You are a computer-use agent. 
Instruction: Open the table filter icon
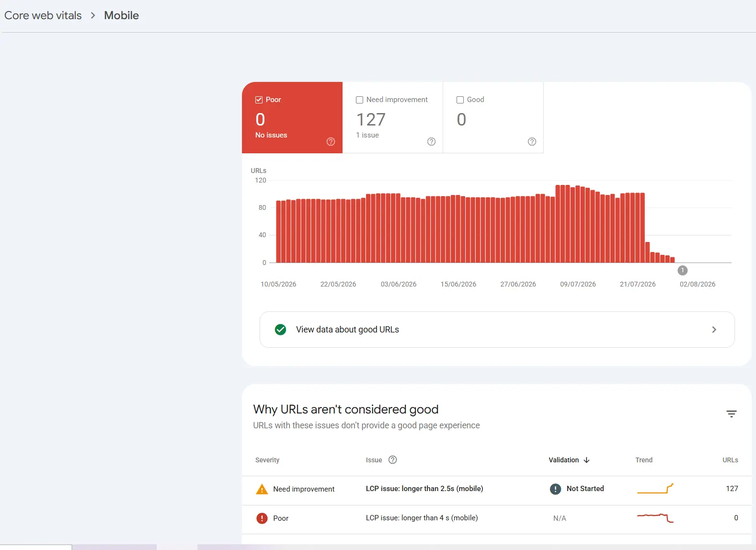pyautogui.click(x=731, y=414)
